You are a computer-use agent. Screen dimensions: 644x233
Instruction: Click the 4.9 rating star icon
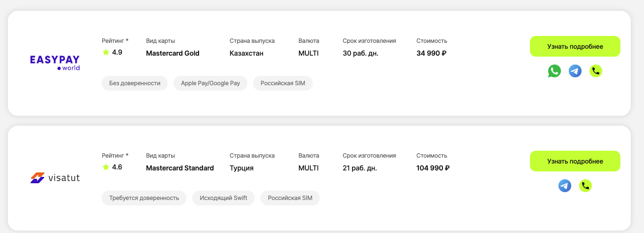[106, 52]
